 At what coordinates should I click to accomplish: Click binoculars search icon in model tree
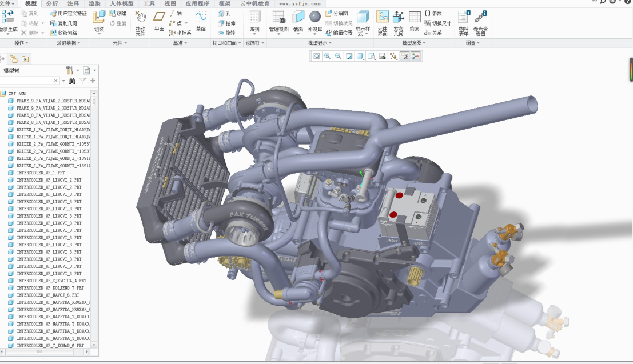coord(72,81)
